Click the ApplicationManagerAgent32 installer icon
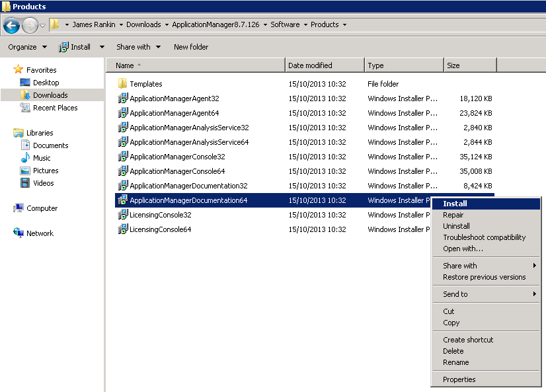This screenshot has width=546, height=392. click(x=122, y=98)
